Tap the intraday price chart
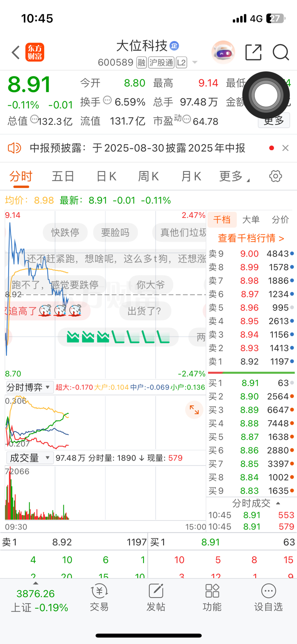 pos(105,294)
